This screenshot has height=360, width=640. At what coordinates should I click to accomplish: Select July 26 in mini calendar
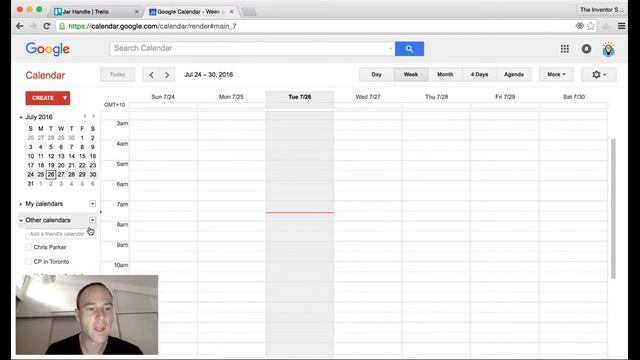[x=51, y=174]
